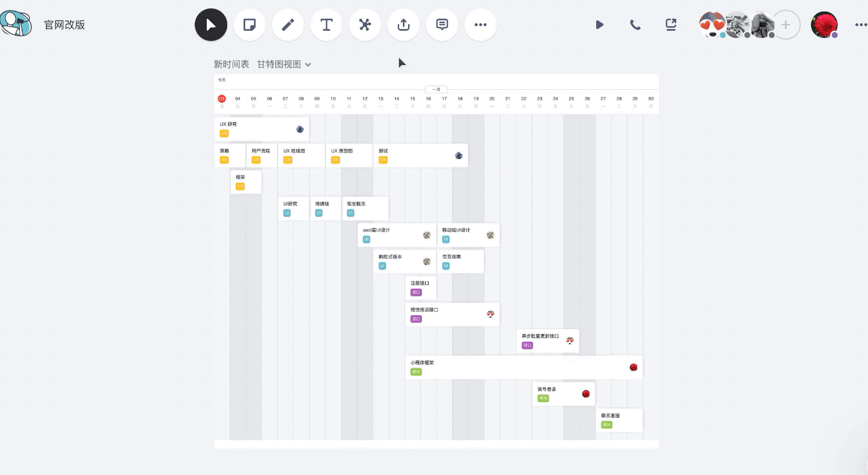Open the 移动端UI设计 task card
Viewport: 868px width, 475px height.
pyautogui.click(x=468, y=235)
